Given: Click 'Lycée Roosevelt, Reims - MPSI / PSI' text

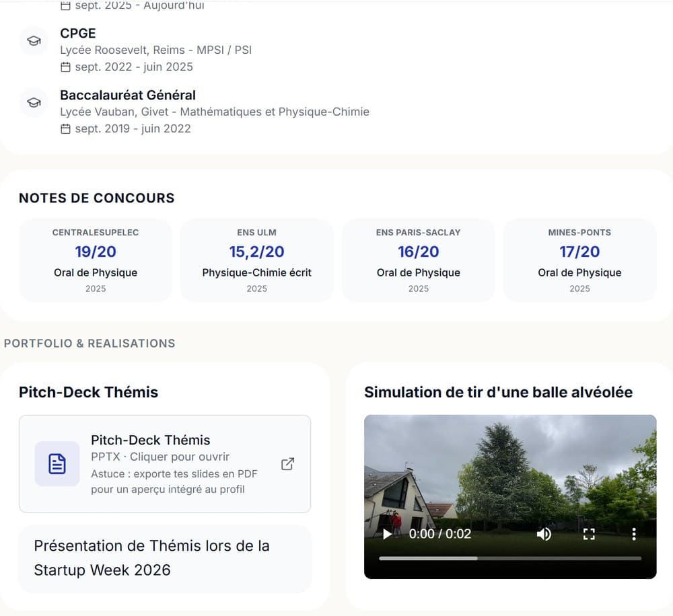Looking at the screenshot, I should pos(156,50).
